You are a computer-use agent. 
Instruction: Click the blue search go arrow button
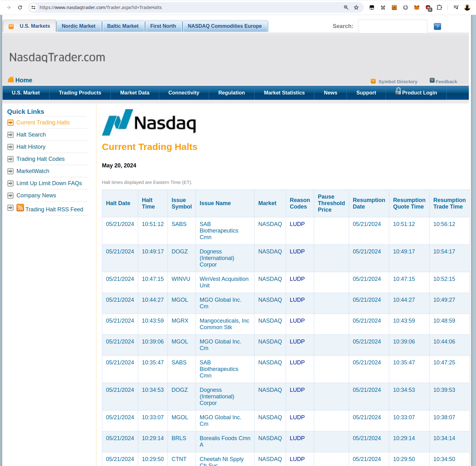(x=437, y=26)
